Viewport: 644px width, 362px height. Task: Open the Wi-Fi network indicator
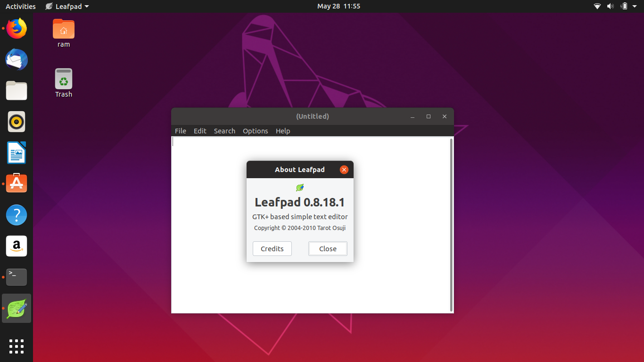pyautogui.click(x=597, y=6)
